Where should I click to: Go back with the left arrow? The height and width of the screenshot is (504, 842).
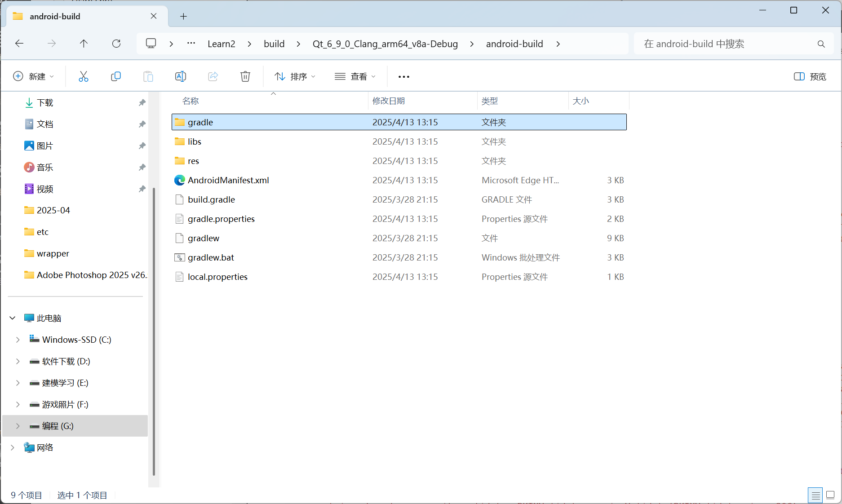(x=19, y=44)
